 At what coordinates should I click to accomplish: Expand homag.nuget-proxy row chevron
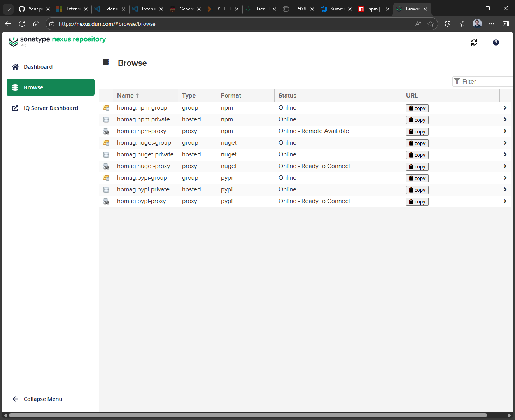point(505,166)
